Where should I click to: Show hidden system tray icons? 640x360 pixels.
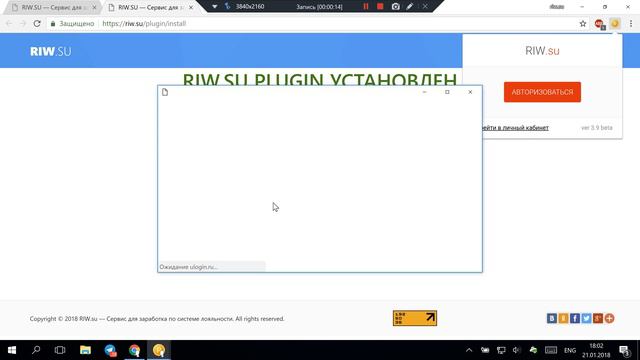tap(469, 350)
